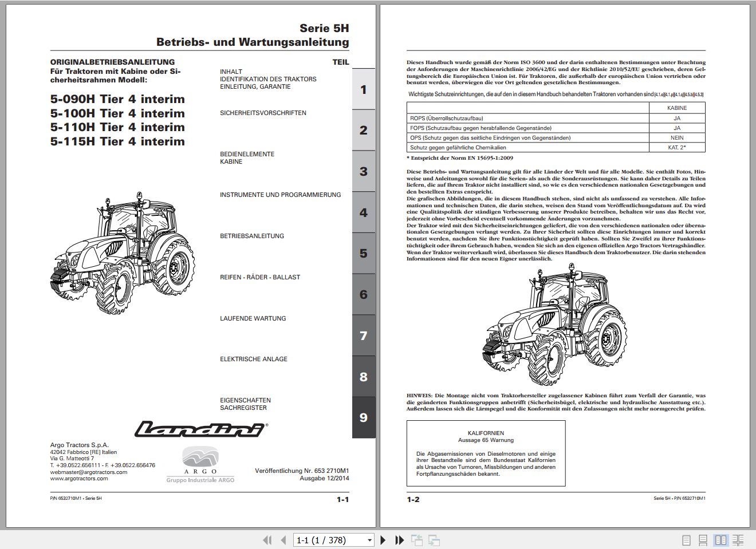This screenshot has height=549, width=756.
Task: Enable continuous facing pages view
Action: [738, 540]
